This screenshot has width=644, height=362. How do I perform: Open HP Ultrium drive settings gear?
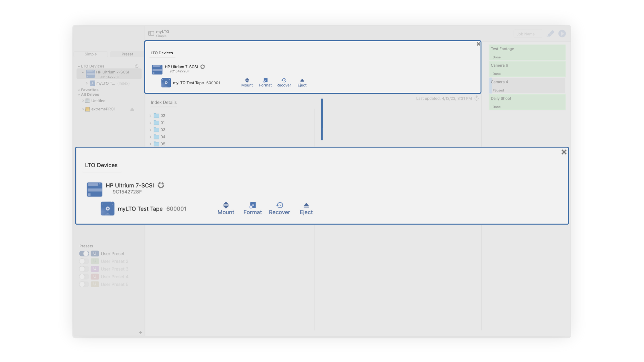point(161,185)
